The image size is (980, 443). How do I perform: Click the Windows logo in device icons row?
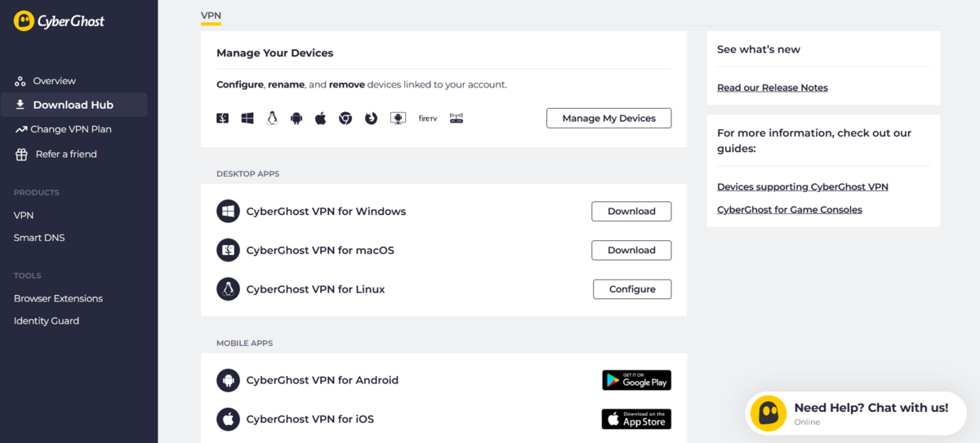point(247,119)
